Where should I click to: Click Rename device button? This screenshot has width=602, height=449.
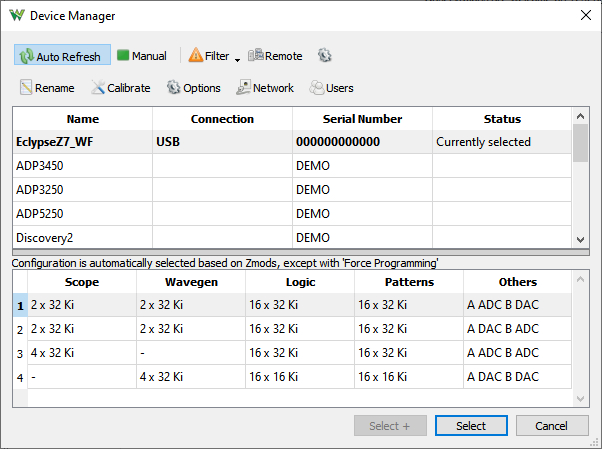(47, 88)
